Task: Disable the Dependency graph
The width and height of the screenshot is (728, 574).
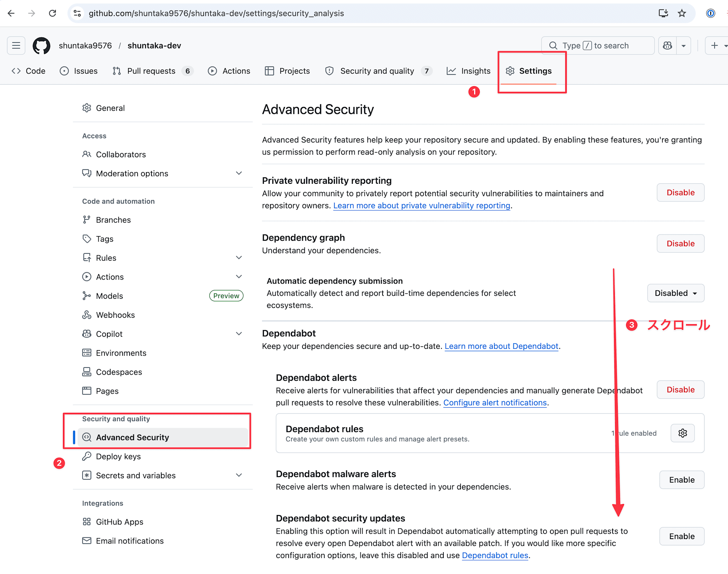Action: coord(680,244)
